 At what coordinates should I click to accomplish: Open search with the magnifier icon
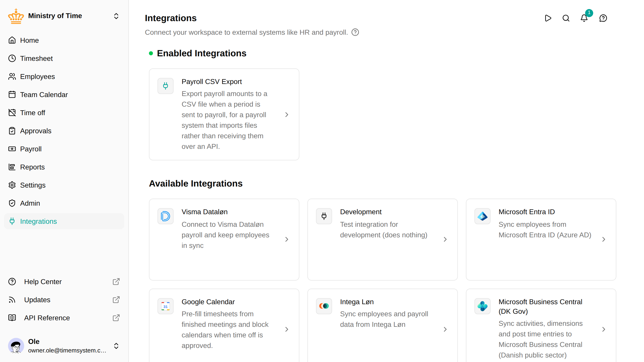coord(566,18)
